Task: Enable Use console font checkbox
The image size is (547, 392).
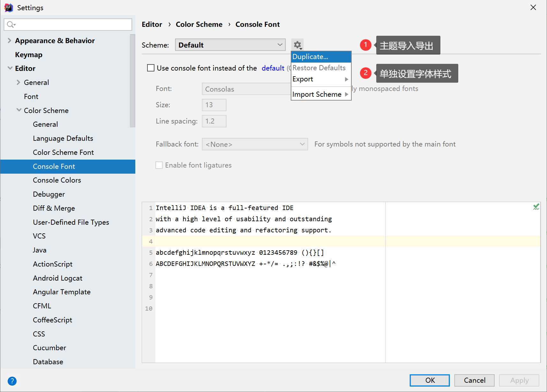Action: [151, 68]
